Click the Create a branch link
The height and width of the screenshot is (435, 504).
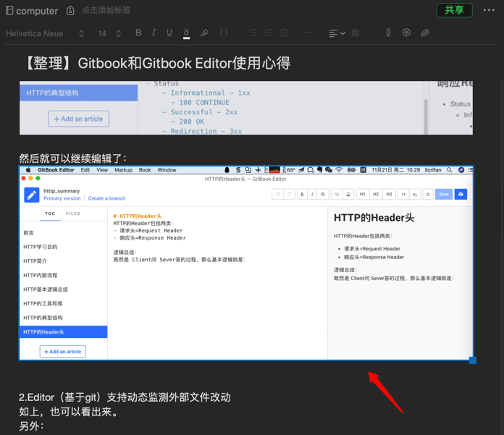(x=106, y=198)
